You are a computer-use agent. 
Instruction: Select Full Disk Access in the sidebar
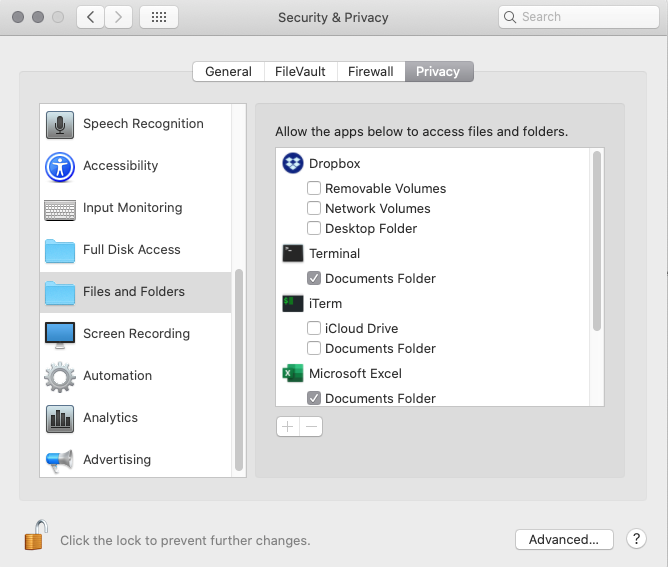pyautogui.click(x=135, y=250)
